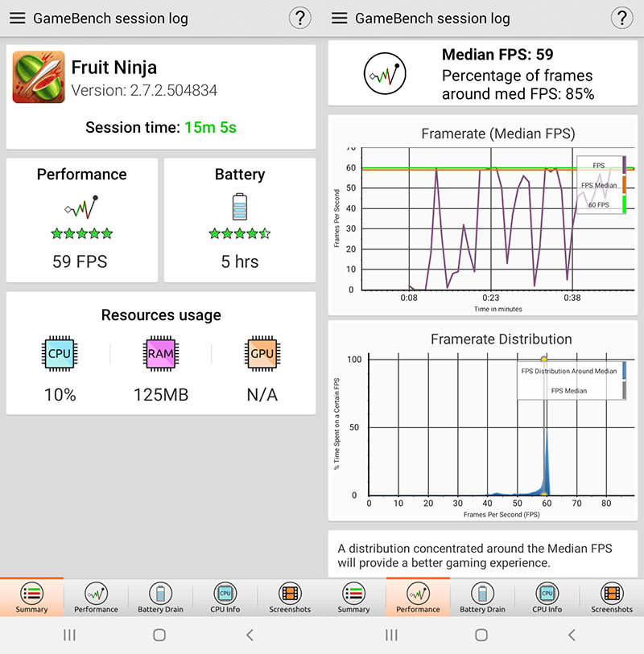
Task: Tap help question mark on right screen
Action: point(621,18)
